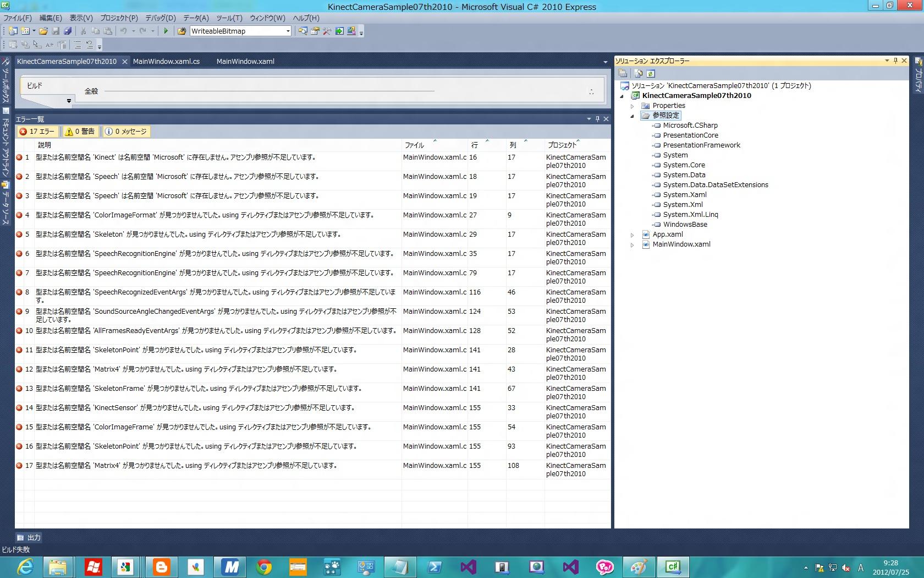
Task: Open the Properties Window toolbar icon
Action: (315, 31)
